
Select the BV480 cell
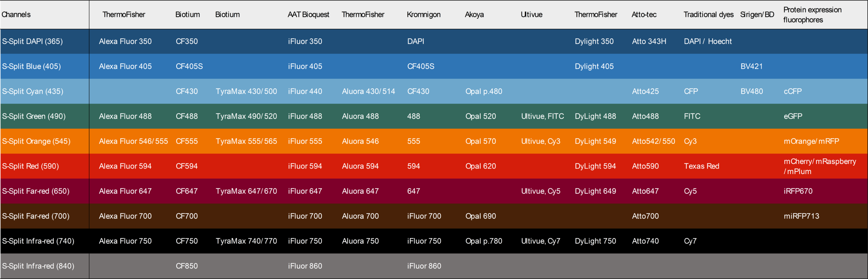tap(751, 91)
